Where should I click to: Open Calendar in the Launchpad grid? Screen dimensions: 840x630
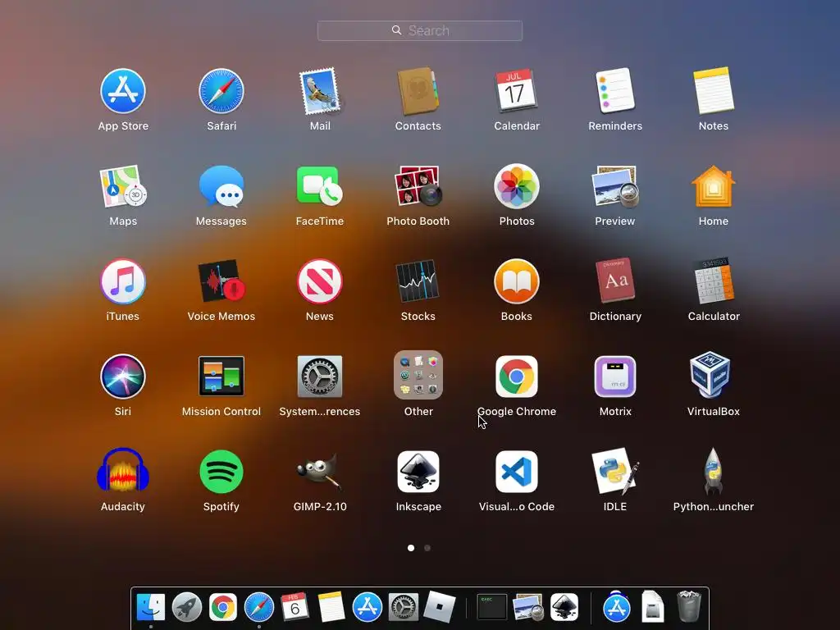[x=517, y=90]
